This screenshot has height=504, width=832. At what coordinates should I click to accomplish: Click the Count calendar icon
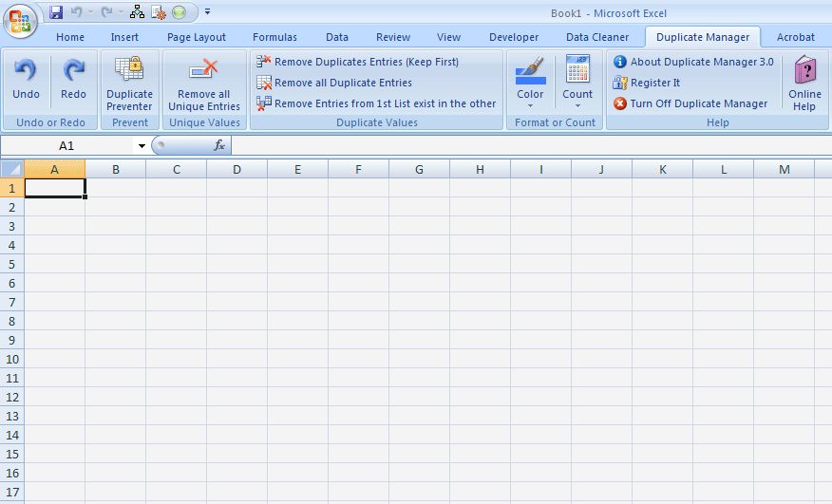(577, 70)
